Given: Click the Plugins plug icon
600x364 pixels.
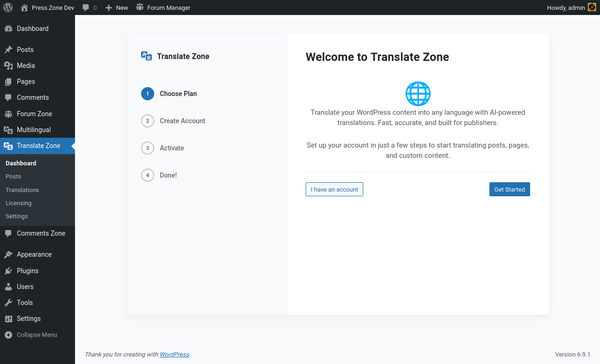Looking at the screenshot, I should [x=8, y=271].
